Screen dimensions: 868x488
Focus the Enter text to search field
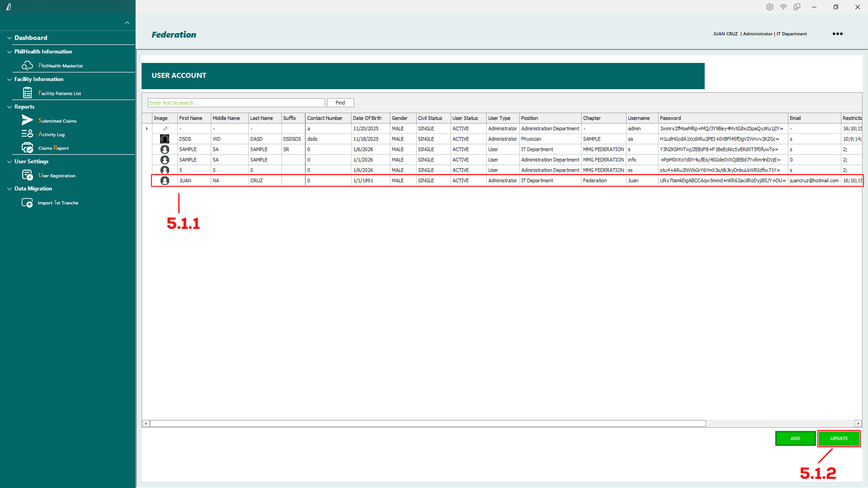(236, 102)
